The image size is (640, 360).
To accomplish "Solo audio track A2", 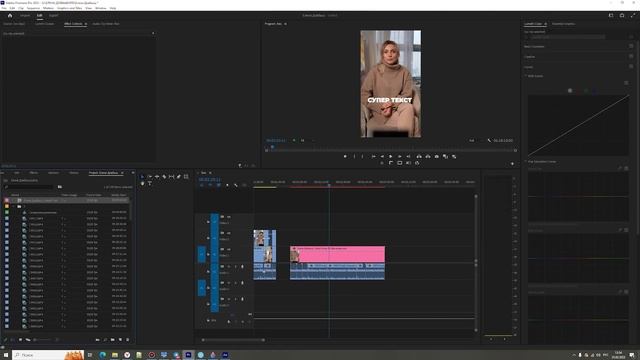I will click(236, 283).
